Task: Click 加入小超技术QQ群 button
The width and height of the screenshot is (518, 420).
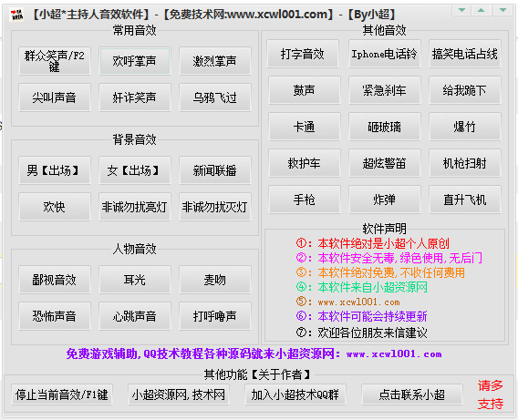Action: [x=295, y=394]
